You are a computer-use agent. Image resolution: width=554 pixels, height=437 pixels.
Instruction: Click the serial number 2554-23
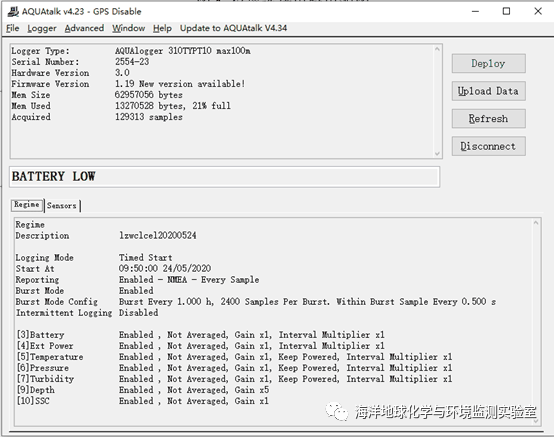pyautogui.click(x=132, y=62)
